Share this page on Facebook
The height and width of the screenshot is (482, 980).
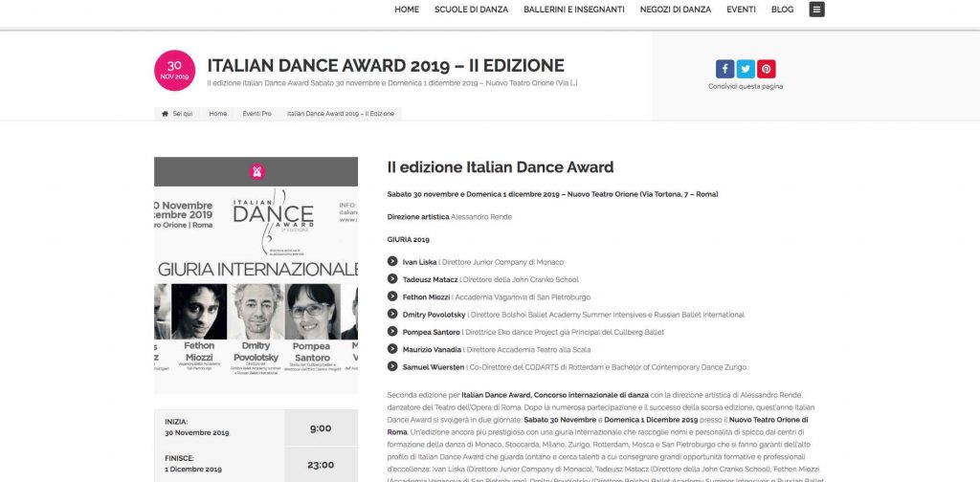click(724, 69)
